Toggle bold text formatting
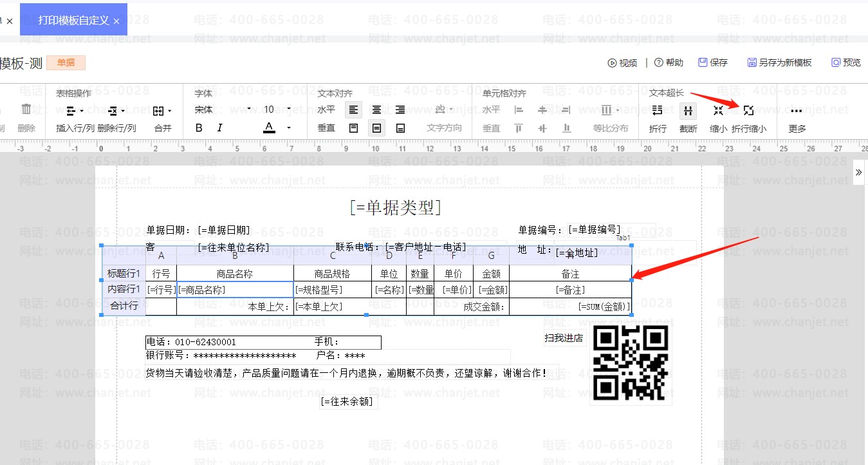Viewport: 868px width, 465px height. point(199,128)
